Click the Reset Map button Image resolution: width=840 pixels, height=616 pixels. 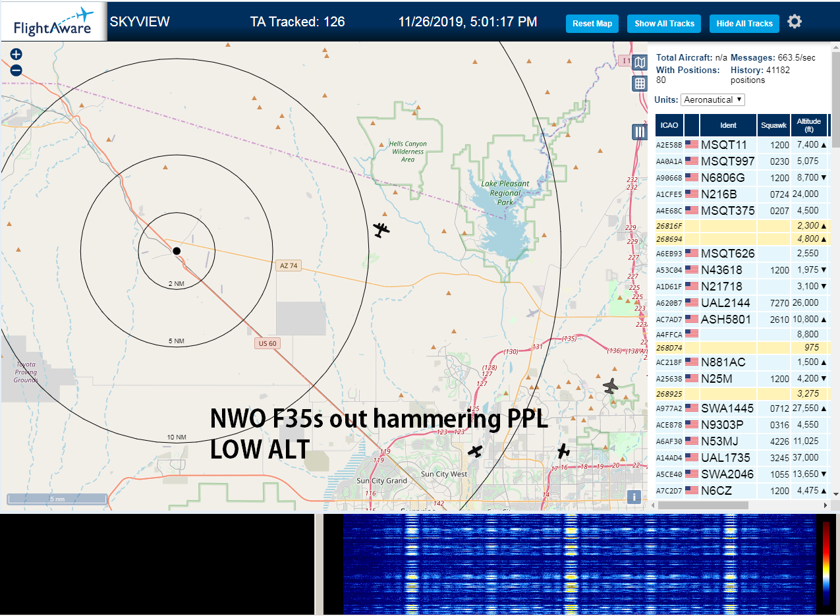592,23
